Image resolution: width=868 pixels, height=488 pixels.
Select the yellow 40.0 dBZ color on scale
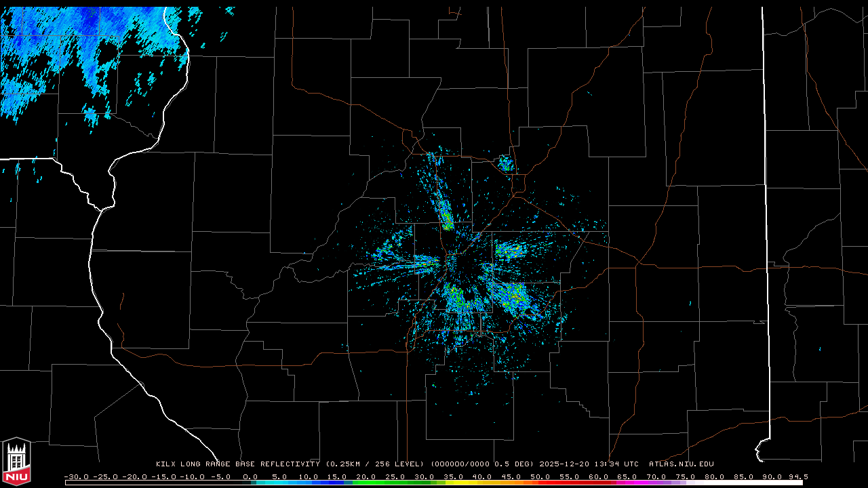(482, 483)
